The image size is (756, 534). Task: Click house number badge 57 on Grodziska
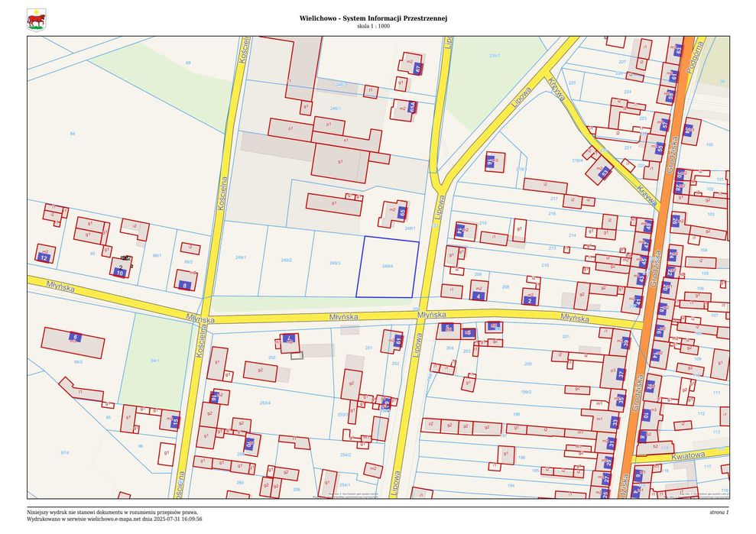tap(664, 125)
